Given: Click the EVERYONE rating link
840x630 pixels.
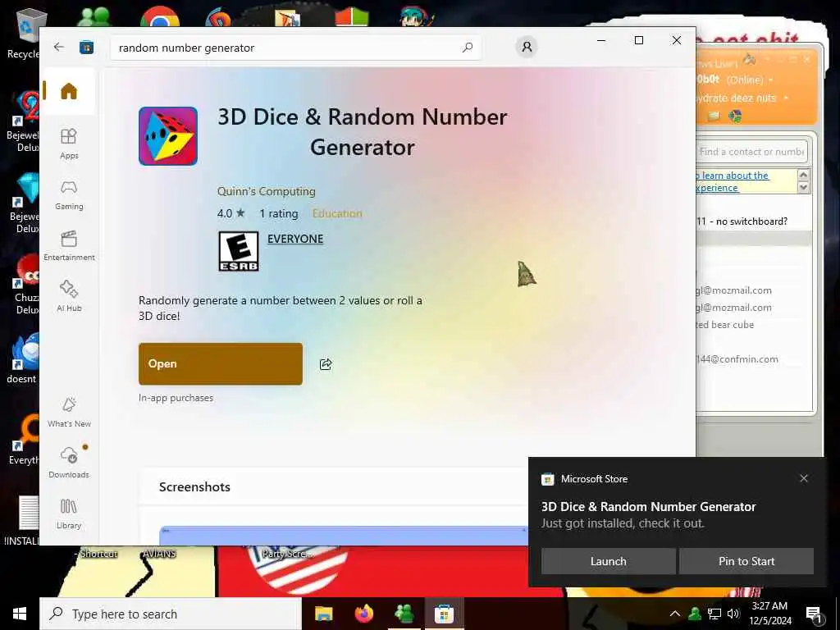Looking at the screenshot, I should point(295,239).
